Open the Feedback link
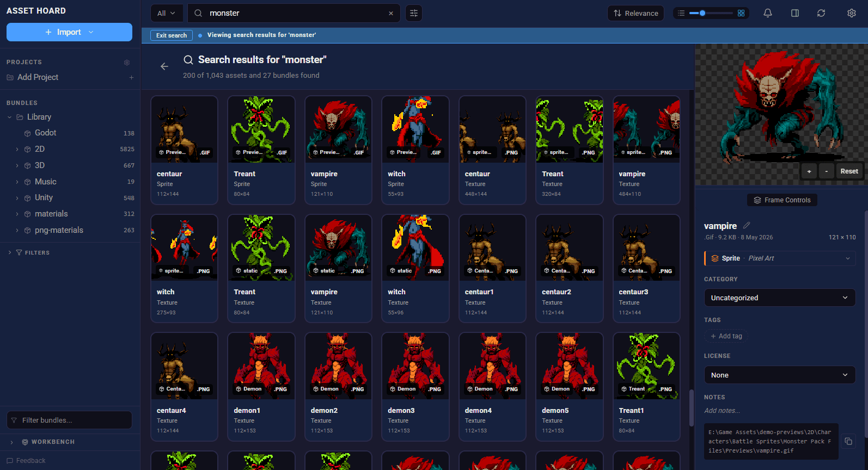Viewport: 868px width, 470px height. (x=26, y=461)
